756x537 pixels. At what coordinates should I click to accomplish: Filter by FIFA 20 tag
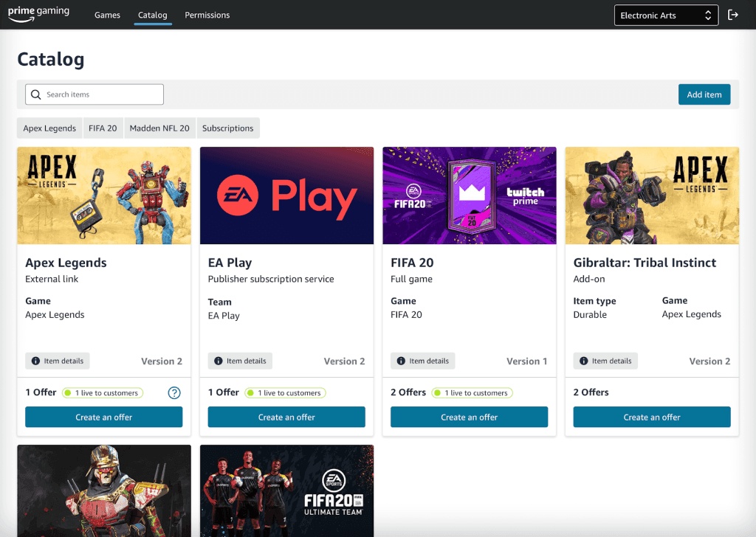pos(103,128)
